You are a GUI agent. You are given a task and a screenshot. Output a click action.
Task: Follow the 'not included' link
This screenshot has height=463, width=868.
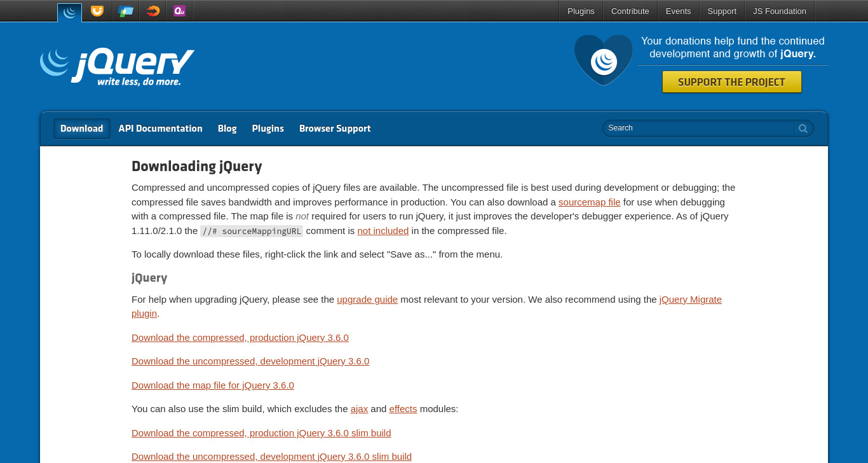[383, 231]
